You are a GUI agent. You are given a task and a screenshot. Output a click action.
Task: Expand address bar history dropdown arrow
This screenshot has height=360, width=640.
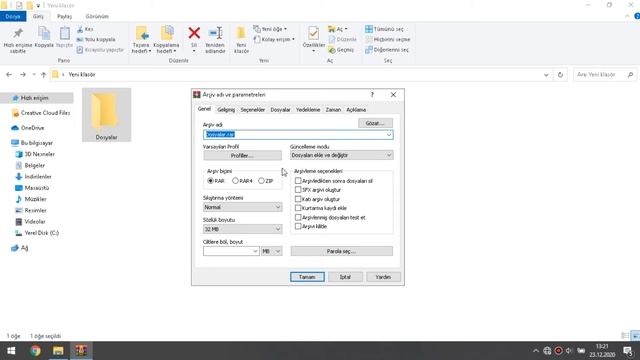click(x=546, y=75)
